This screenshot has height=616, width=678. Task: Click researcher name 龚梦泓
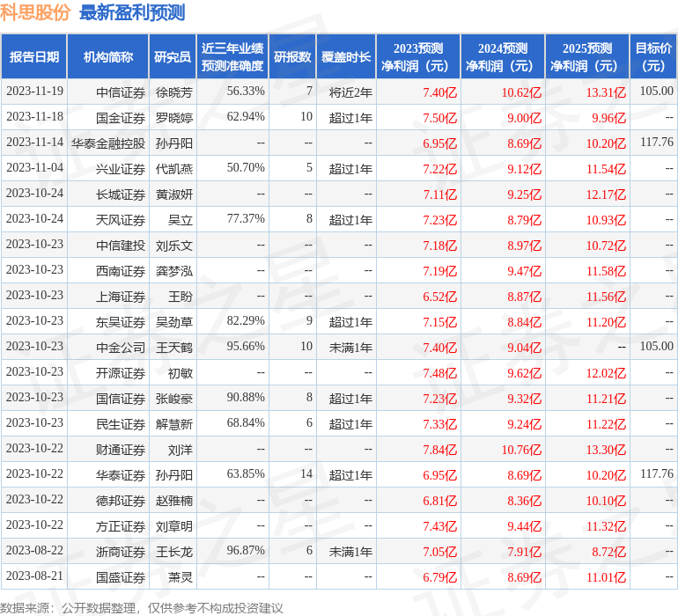click(174, 271)
